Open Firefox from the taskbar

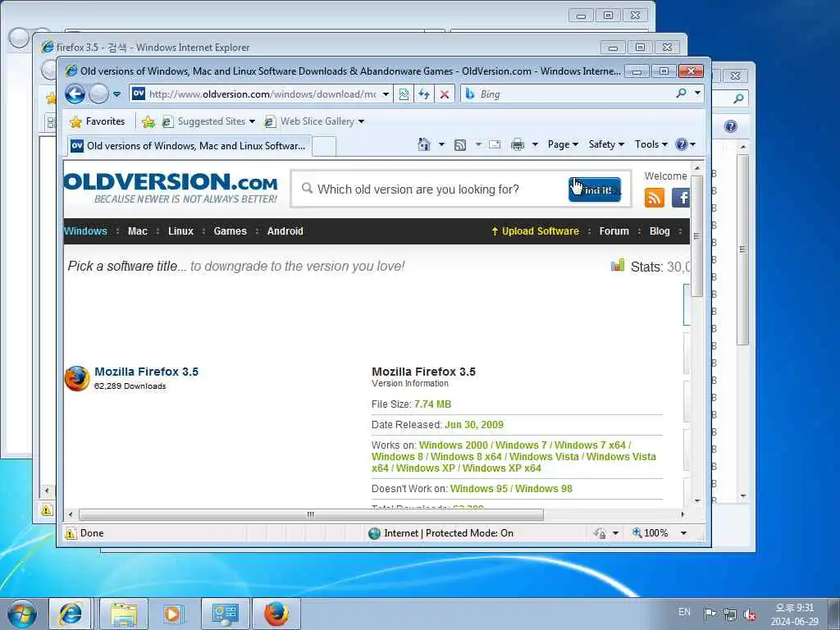click(276, 614)
